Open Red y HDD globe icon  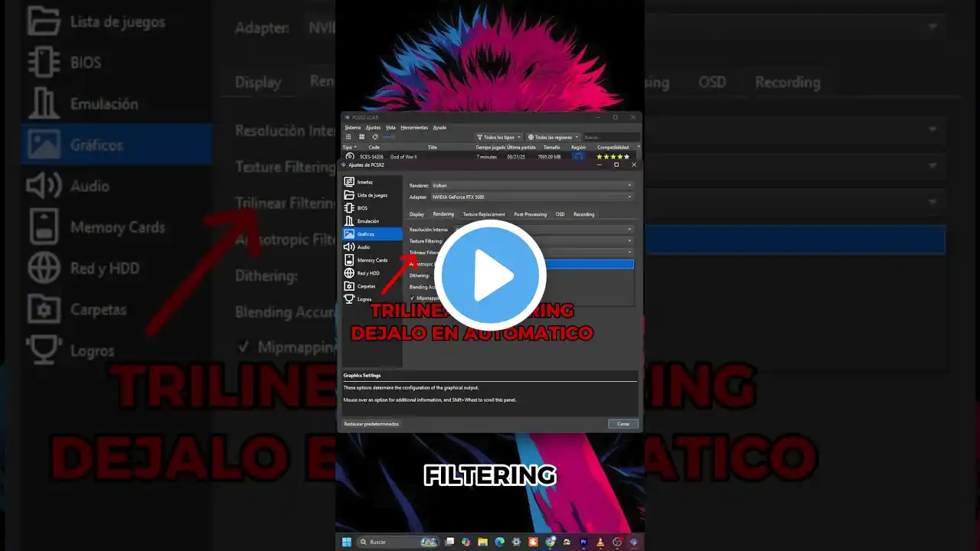pyautogui.click(x=349, y=273)
